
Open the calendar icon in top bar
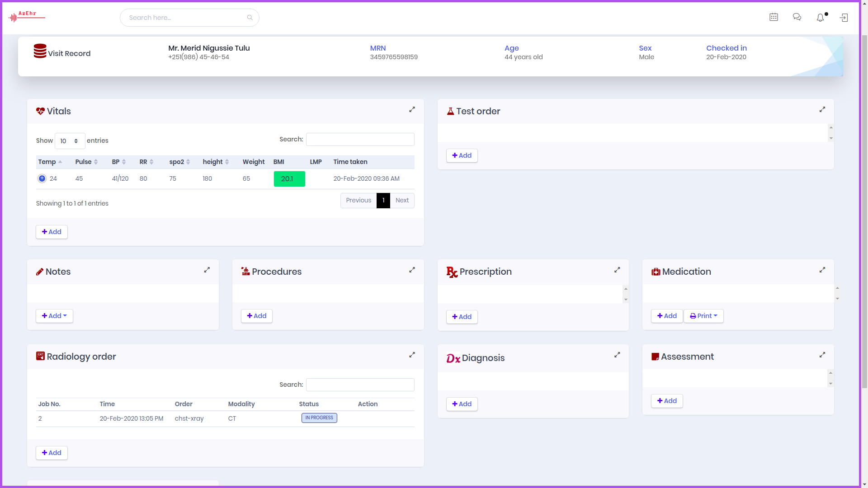774,17
